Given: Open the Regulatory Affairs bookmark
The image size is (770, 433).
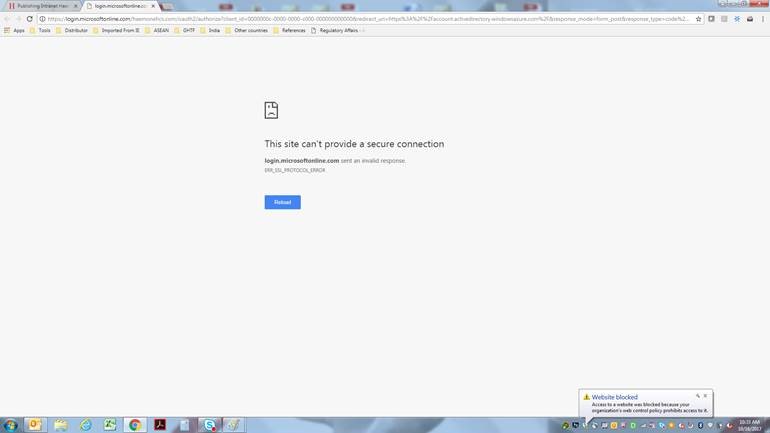Looking at the screenshot, I should click(x=334, y=30).
